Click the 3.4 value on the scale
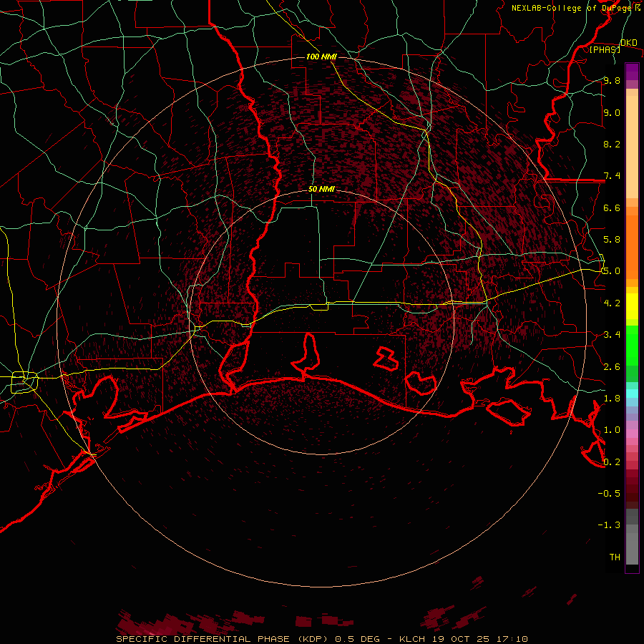644x644 pixels. click(612, 335)
